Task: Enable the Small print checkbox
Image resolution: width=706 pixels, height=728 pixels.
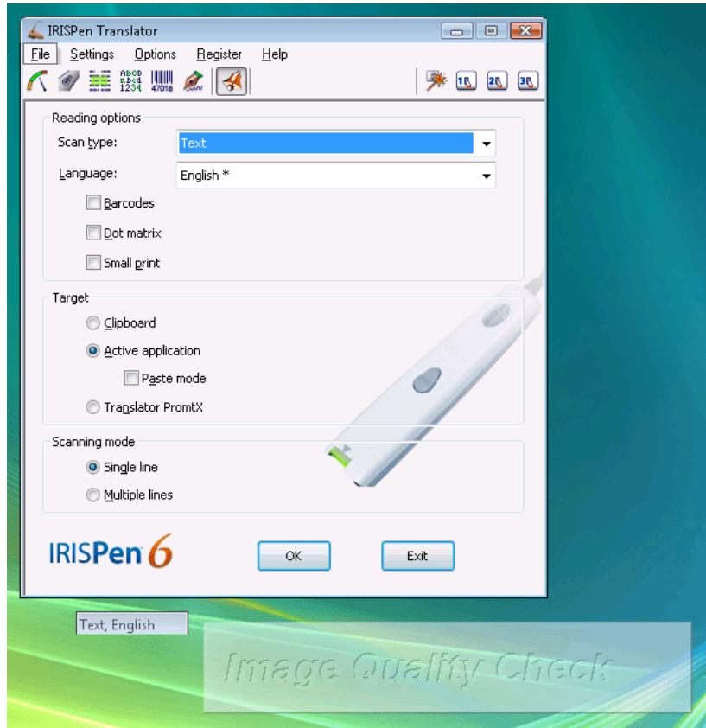Action: (93, 263)
